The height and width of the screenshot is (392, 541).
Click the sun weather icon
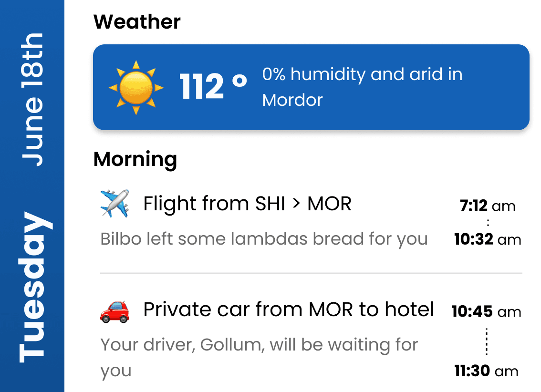[x=136, y=88]
